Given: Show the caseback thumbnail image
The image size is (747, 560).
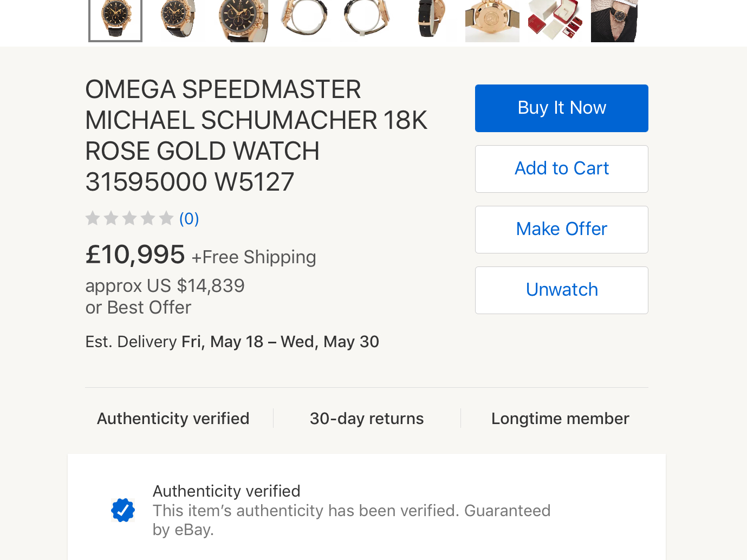Looking at the screenshot, I should (492, 21).
